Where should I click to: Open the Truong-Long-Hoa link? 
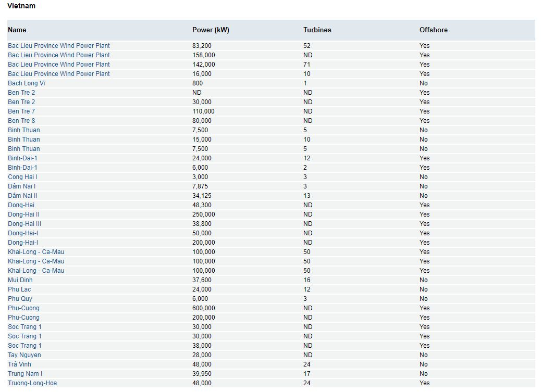point(32,383)
